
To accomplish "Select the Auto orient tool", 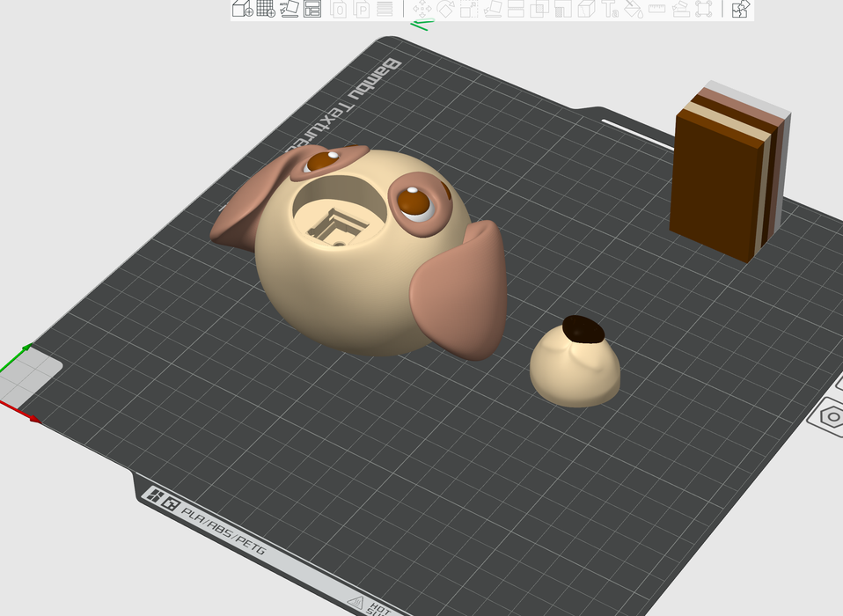I will tap(290, 10).
